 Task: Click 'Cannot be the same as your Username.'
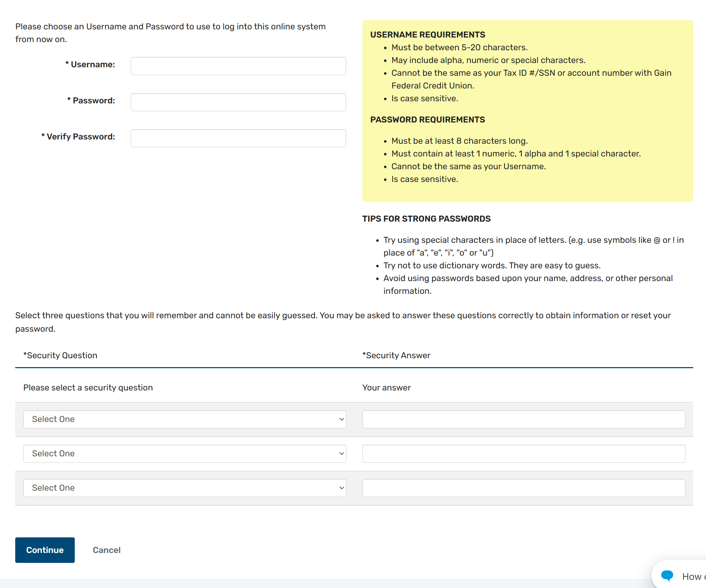pos(468,166)
